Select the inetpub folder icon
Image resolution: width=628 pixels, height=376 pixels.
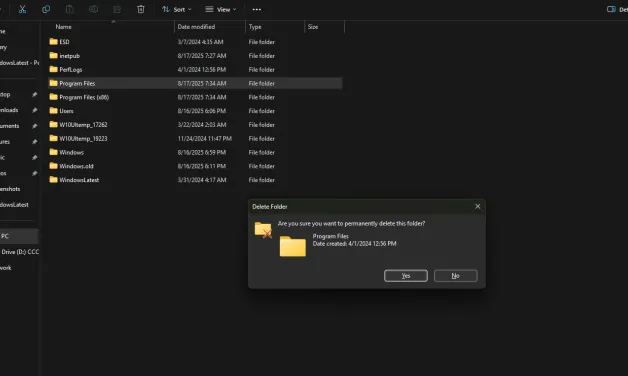tap(53, 55)
